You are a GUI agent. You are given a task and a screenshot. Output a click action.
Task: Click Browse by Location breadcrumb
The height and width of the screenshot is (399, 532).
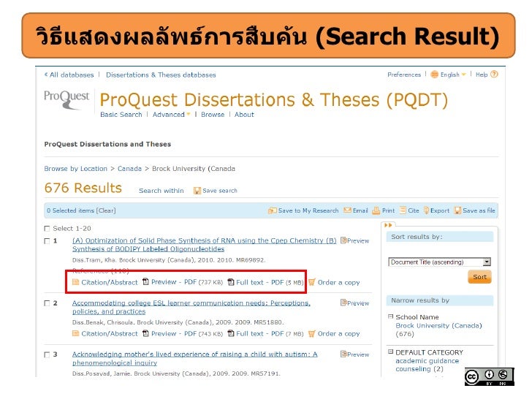point(76,169)
